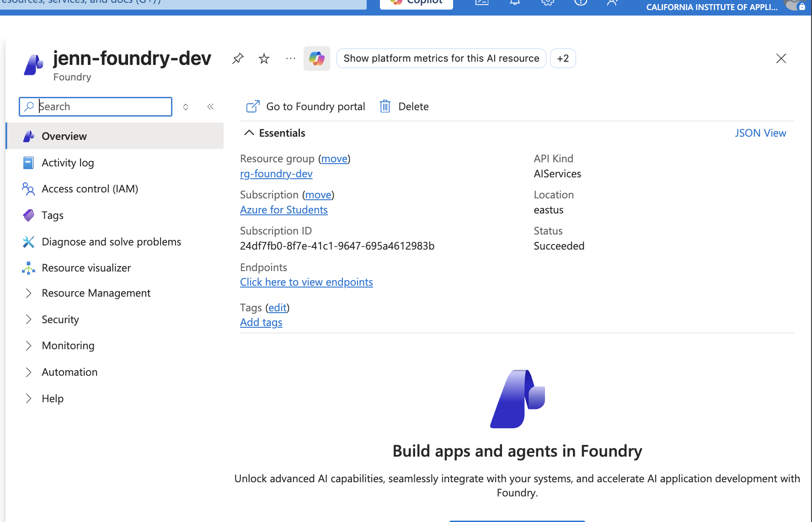Click the purple Tags icon
812x522 pixels.
coord(28,215)
